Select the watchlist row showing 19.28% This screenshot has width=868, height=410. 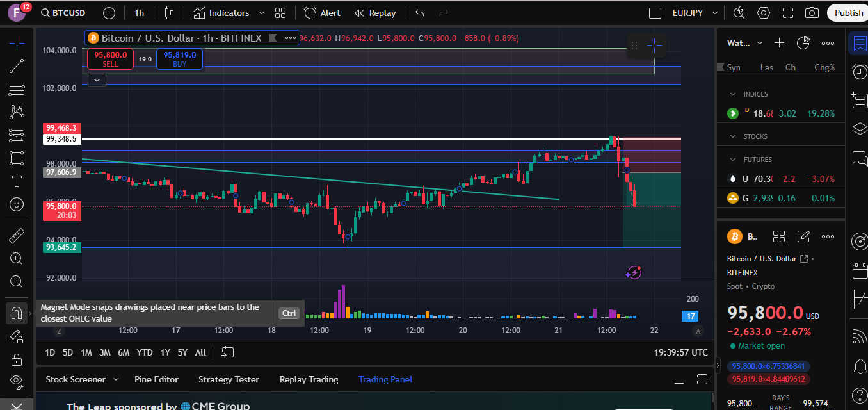click(781, 113)
